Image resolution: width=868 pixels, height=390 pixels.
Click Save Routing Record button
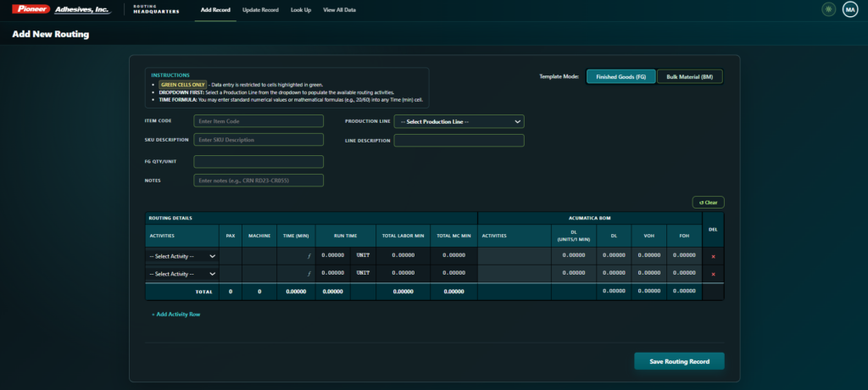tap(679, 361)
